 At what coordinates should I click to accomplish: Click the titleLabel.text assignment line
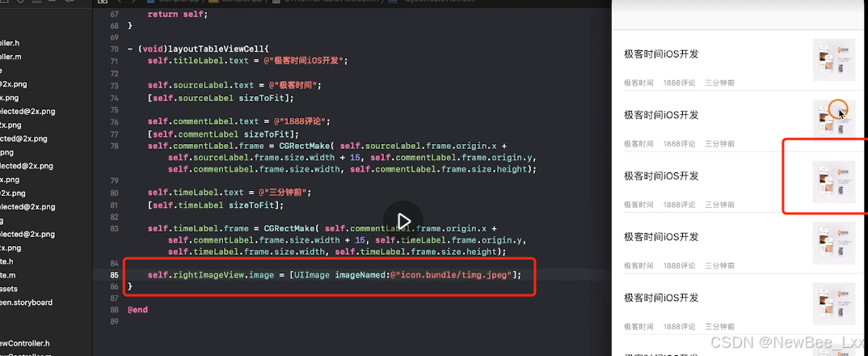[247, 61]
